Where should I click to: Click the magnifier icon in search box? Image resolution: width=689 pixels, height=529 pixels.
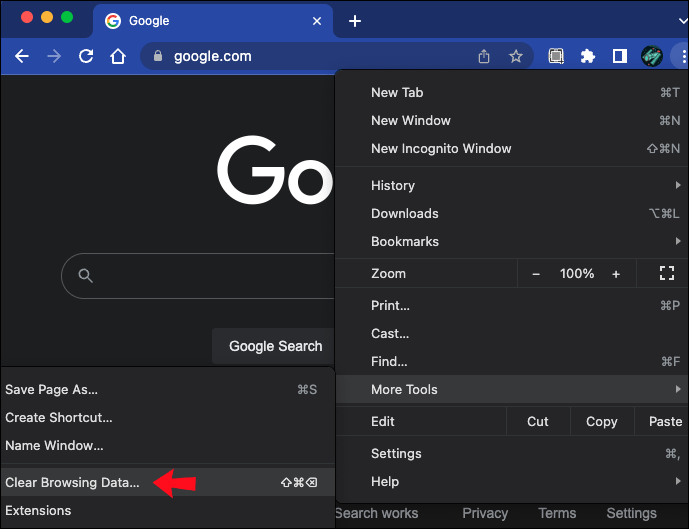tap(85, 276)
